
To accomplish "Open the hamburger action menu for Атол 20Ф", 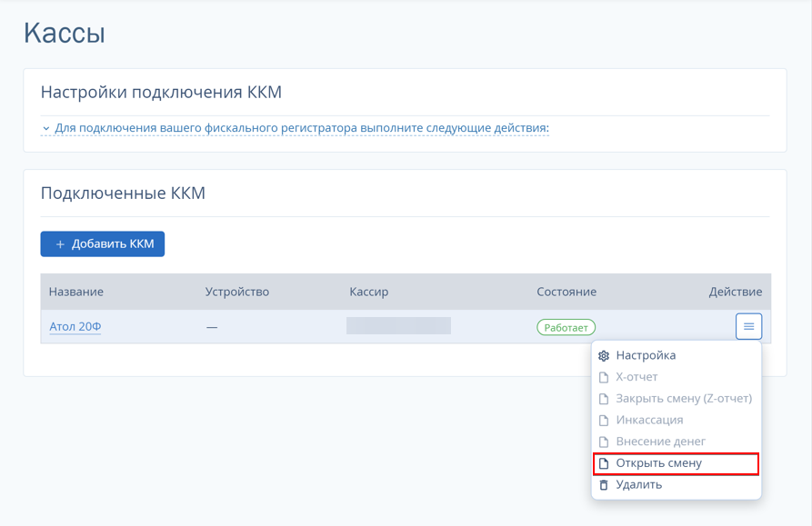I will point(749,326).
